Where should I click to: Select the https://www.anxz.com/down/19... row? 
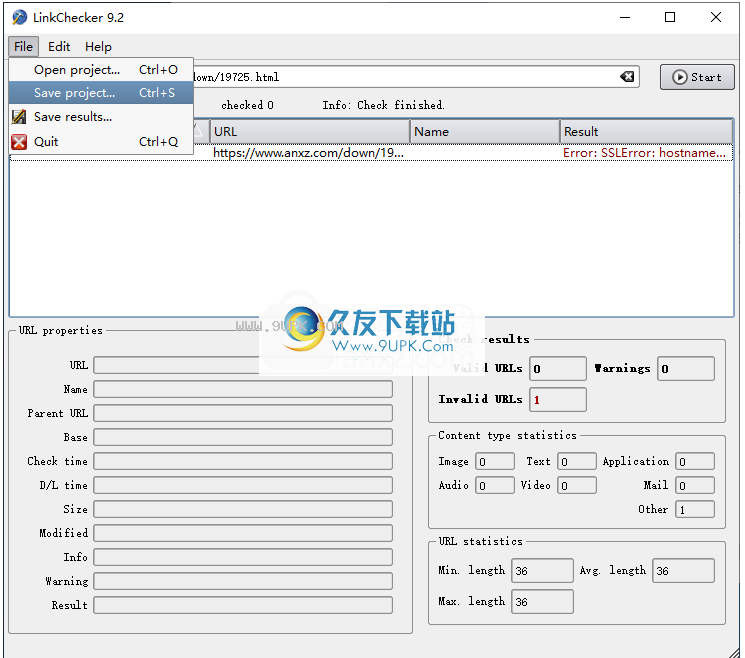[371, 153]
